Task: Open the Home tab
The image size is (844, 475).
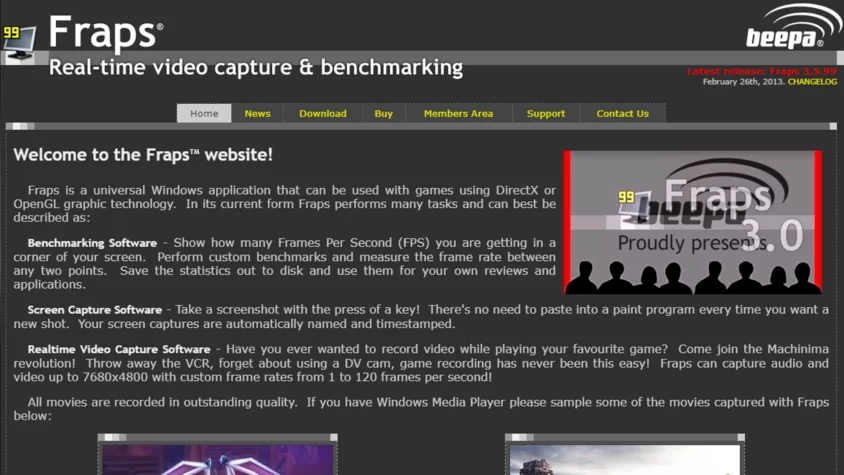Action: click(x=204, y=114)
